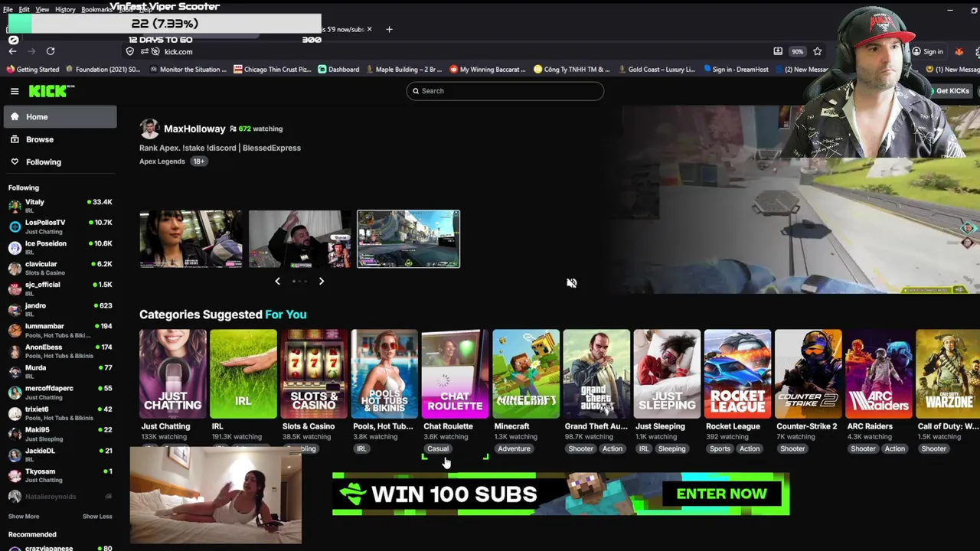This screenshot has width=980, height=551.
Task: Open the View menu
Action: tap(42, 9)
